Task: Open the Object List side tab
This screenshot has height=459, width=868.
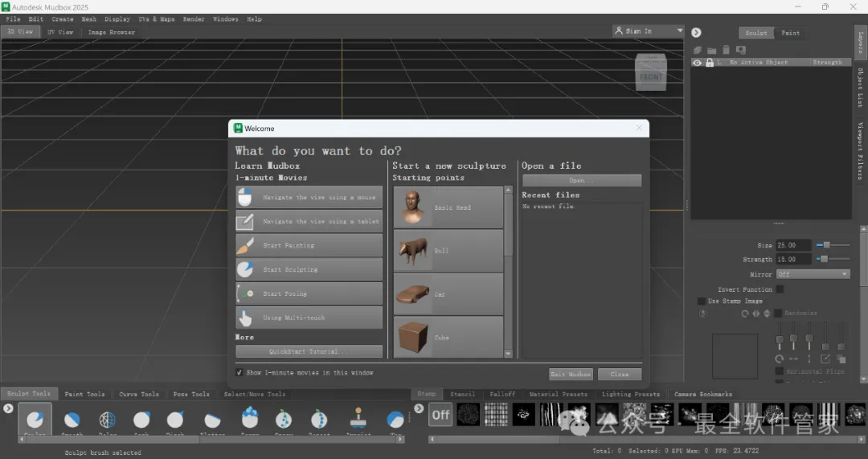Action: [860, 88]
